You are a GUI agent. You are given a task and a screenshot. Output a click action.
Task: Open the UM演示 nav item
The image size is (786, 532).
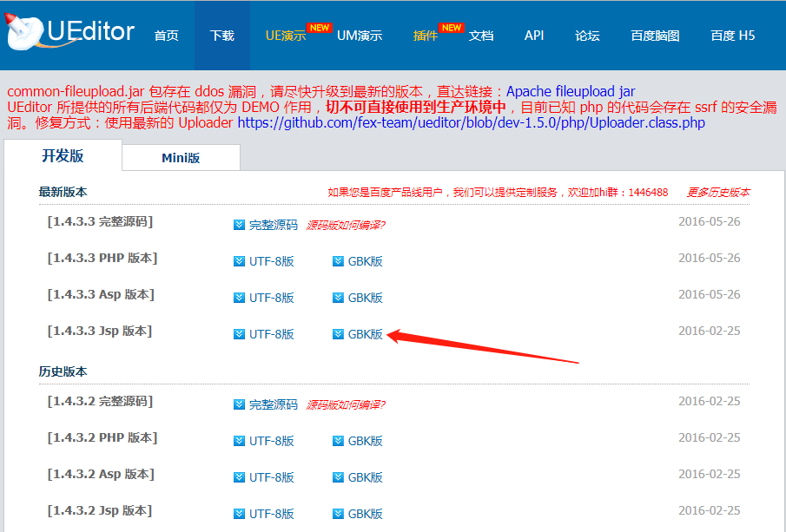(360, 36)
